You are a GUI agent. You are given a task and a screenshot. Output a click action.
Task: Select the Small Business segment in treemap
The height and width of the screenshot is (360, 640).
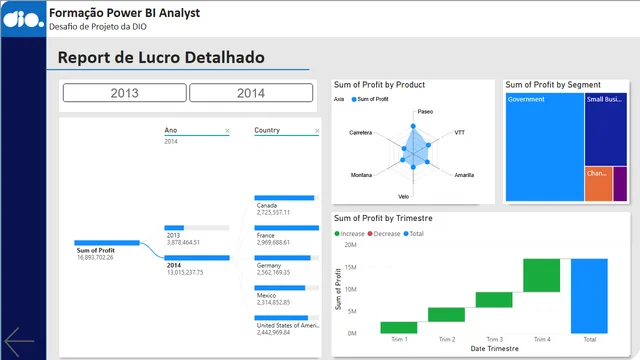[x=606, y=129]
